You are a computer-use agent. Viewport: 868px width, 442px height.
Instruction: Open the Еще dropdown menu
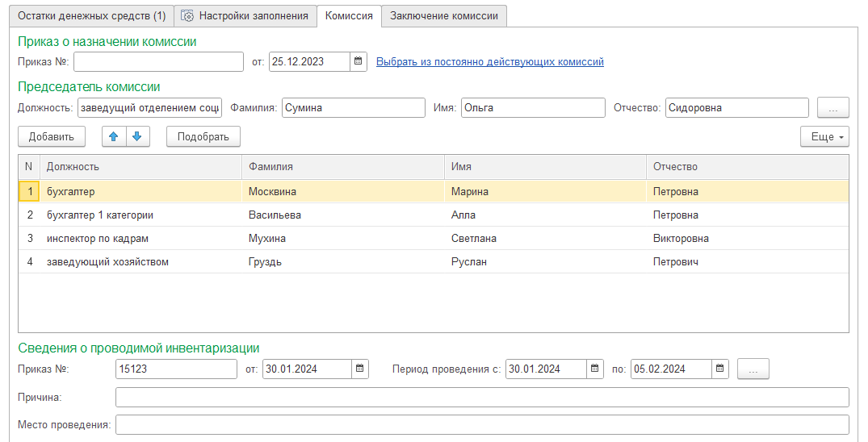point(824,136)
